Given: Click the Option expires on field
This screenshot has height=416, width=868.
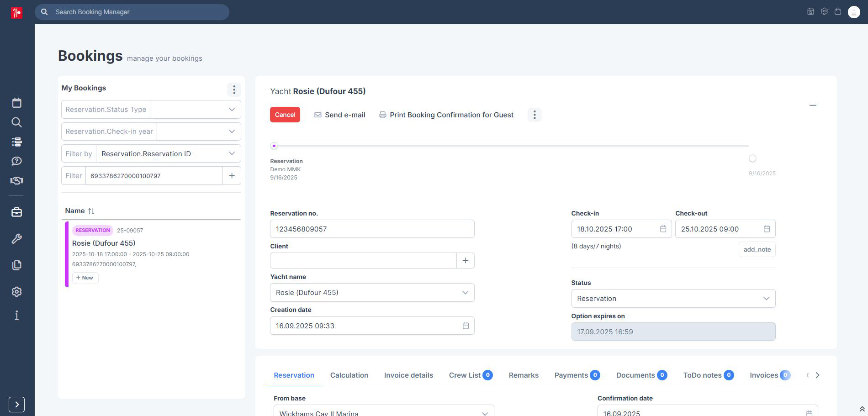Looking at the screenshot, I should pyautogui.click(x=673, y=332).
